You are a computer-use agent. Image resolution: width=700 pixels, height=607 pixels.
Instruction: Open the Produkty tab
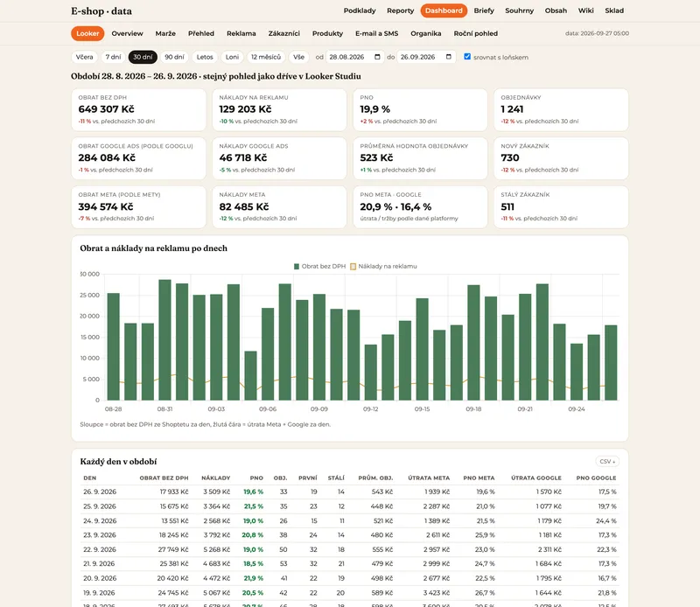327,33
